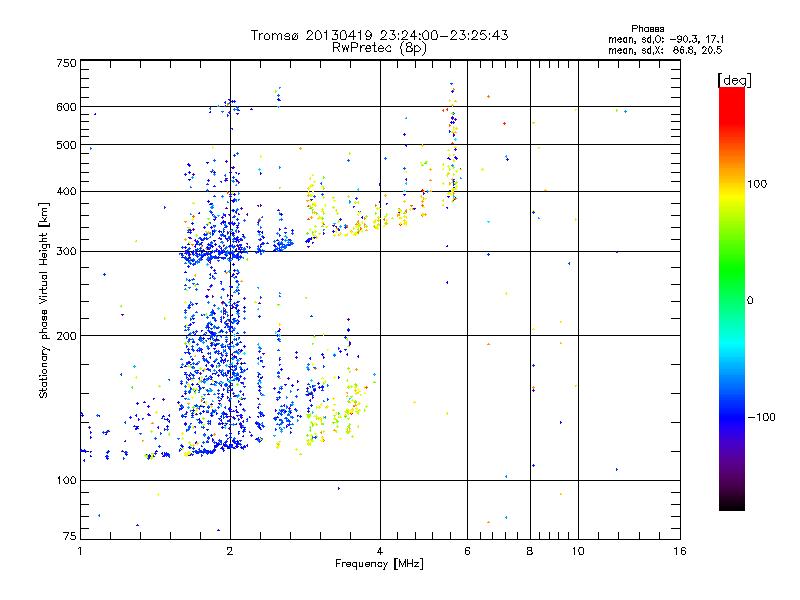Click the plot title 'Tromsø 20130419 23:24:00-23:25:43'
The image size is (800, 600).
(x=379, y=35)
